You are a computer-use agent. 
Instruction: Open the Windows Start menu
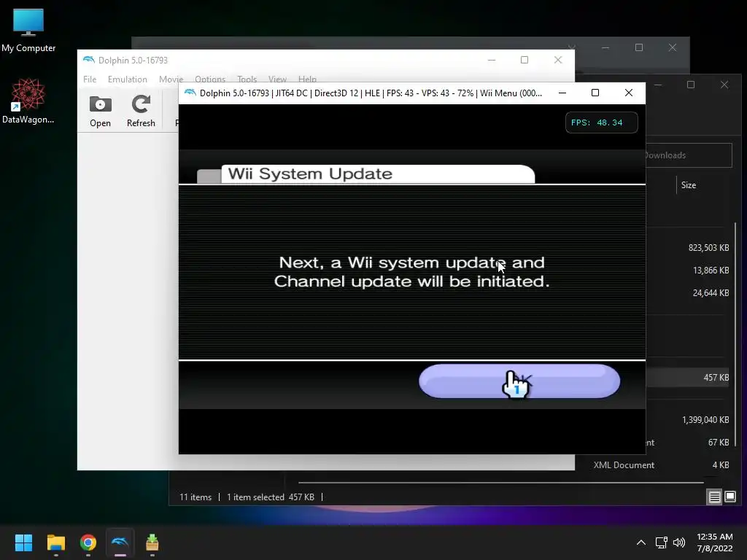[23, 542]
